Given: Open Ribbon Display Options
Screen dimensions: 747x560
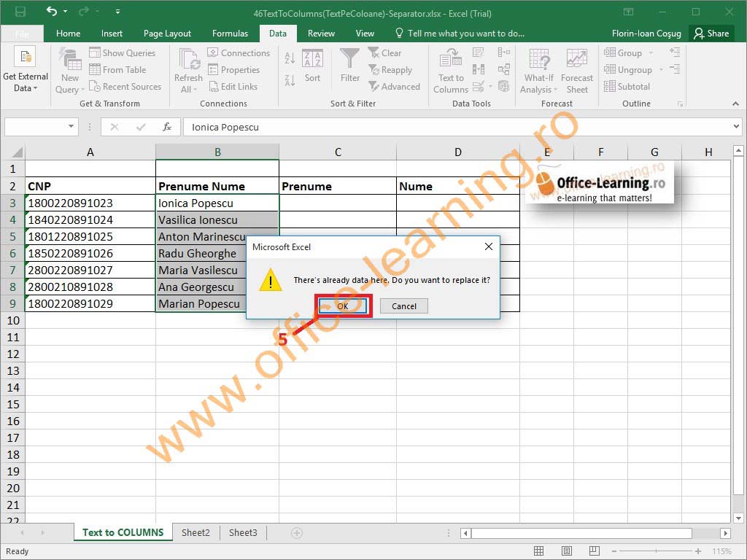Looking at the screenshot, I should point(628,12).
